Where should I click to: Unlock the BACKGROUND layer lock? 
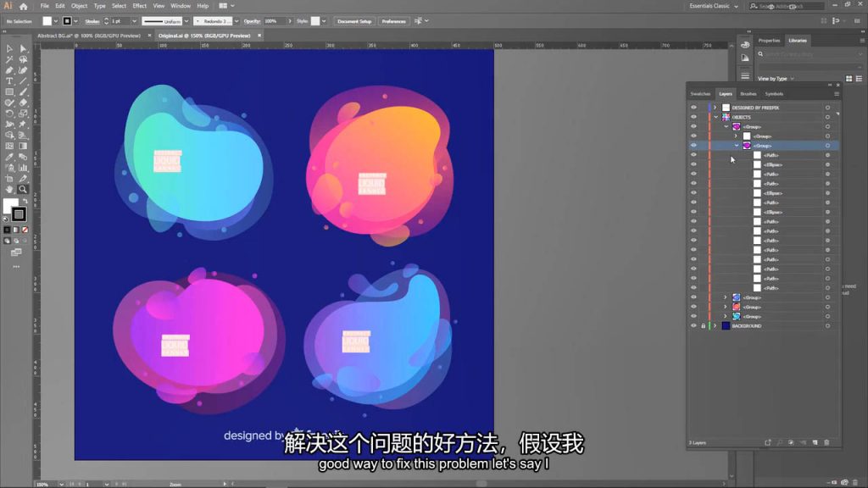(703, 326)
